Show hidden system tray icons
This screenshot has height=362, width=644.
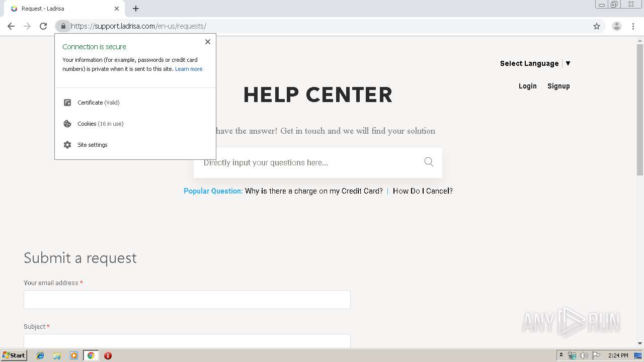point(561,355)
